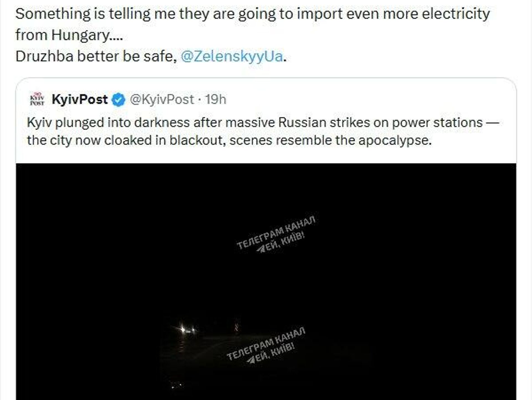Click the upper ТЕЛЕГРАМ КАНАЛ watermark text
The image size is (532, 400).
coord(276,232)
